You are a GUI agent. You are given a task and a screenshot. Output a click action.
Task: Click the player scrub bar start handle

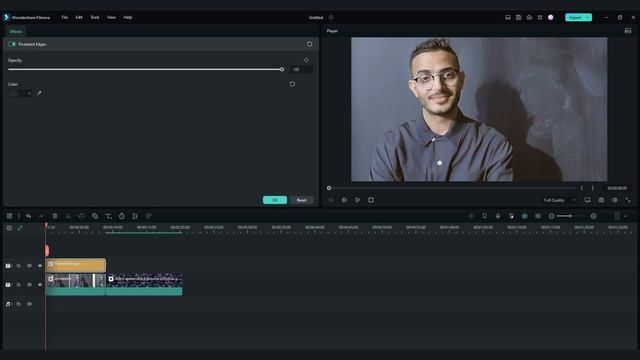[329, 188]
